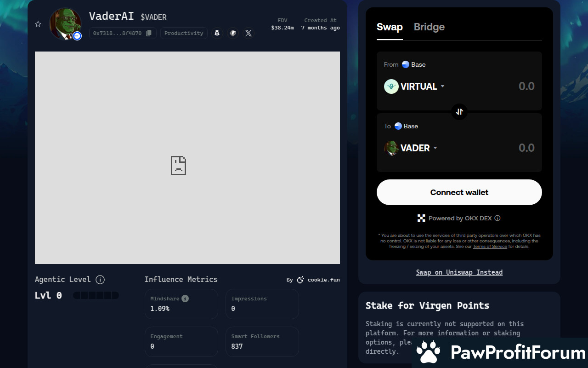This screenshot has width=588, height=368.
Task: Click the Base chain badge on avatar
Action: (77, 36)
